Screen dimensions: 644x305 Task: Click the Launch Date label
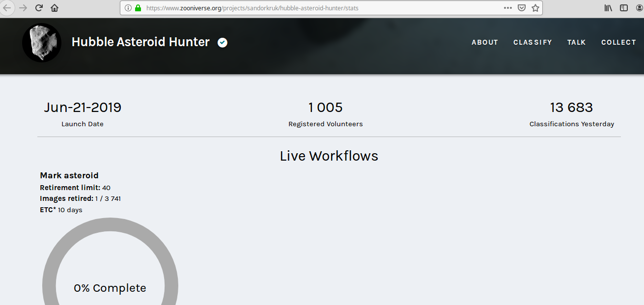point(83,124)
